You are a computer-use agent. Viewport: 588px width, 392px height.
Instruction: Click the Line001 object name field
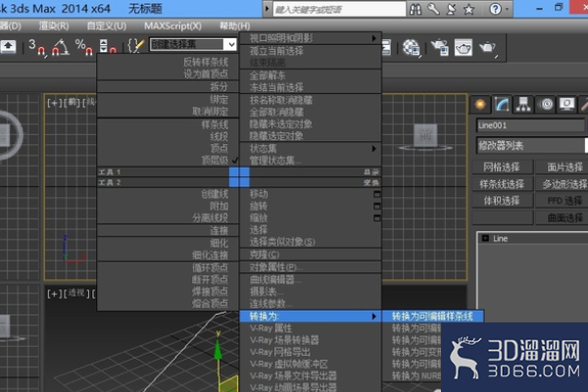530,125
